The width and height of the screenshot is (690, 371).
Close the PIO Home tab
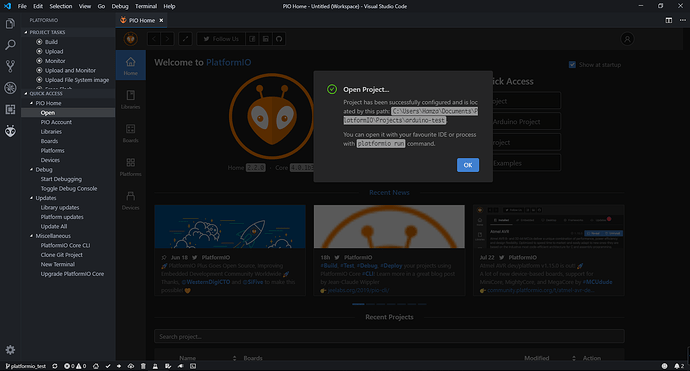pyautogui.click(x=161, y=20)
